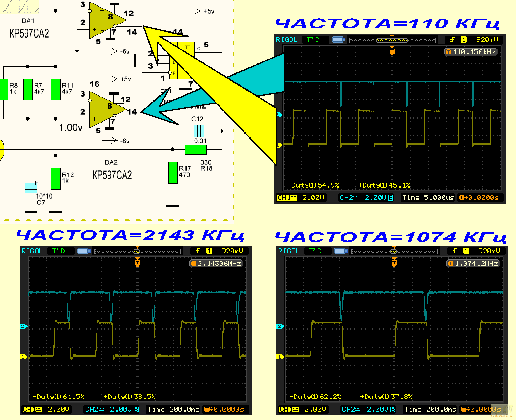The height and width of the screenshot is (420, 516).
Task: Click the ЧАСТОТА=110 КГц heading
Action: [388, 24]
